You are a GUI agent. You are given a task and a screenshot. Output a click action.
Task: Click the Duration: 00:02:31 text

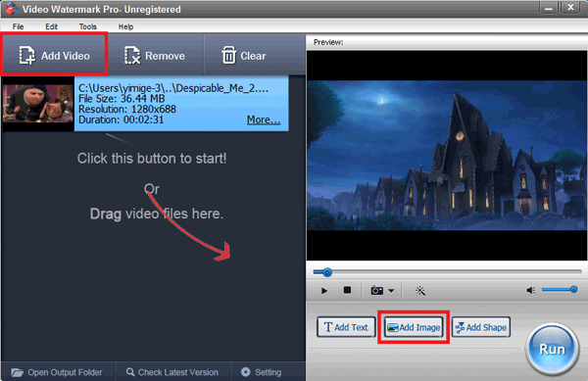[122, 119]
